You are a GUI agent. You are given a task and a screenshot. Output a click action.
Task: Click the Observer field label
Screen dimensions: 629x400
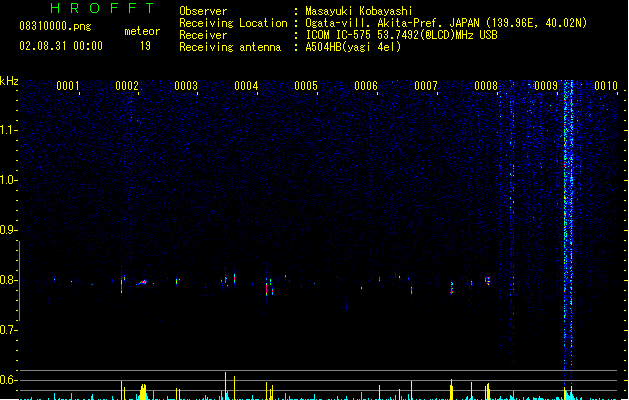pyautogui.click(x=203, y=11)
